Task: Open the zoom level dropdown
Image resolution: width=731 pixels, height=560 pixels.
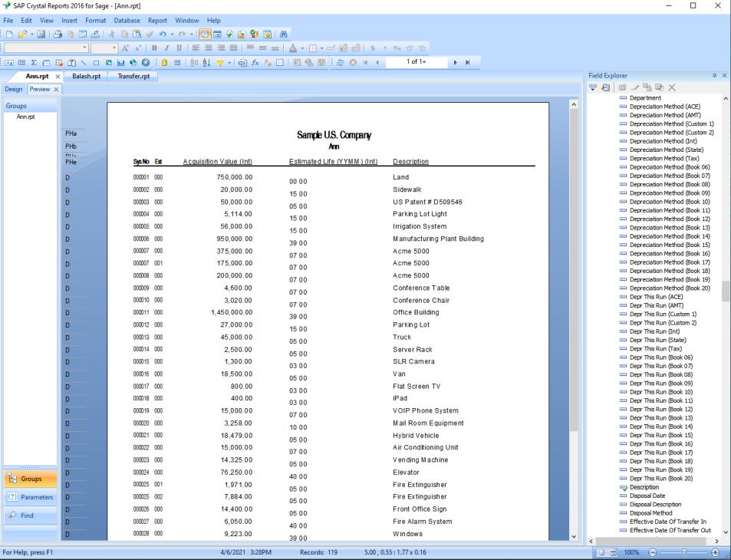Action: tap(632, 552)
